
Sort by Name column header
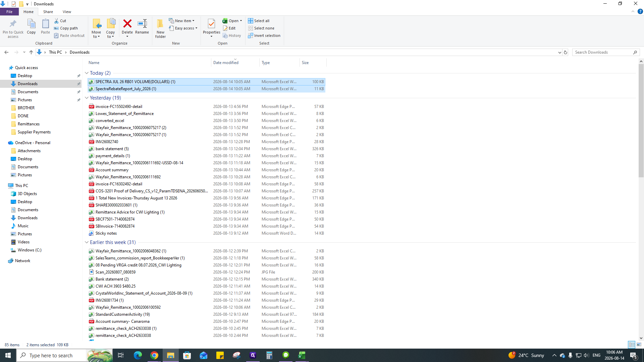point(149,63)
